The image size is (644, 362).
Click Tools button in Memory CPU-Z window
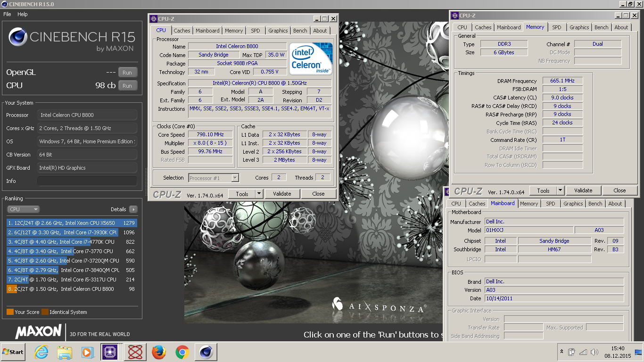coord(543,190)
